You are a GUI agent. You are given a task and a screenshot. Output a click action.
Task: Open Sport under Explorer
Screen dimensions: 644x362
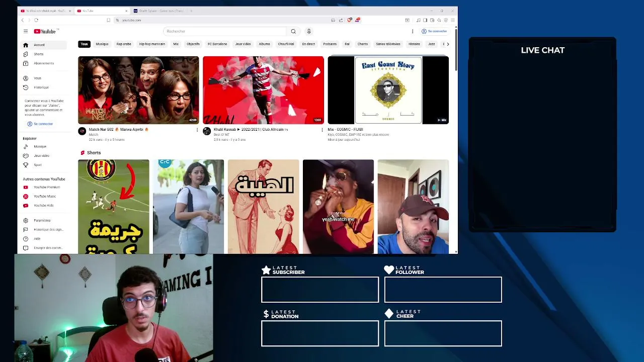pyautogui.click(x=44, y=165)
